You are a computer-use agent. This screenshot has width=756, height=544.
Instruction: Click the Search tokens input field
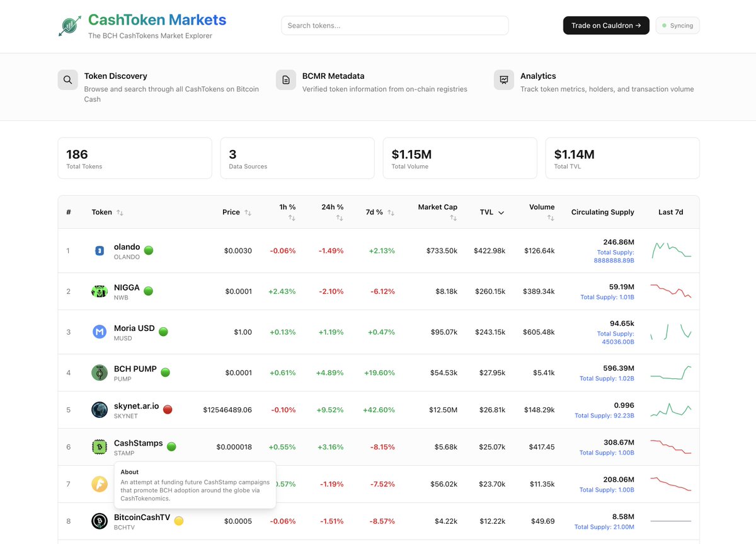tap(394, 26)
